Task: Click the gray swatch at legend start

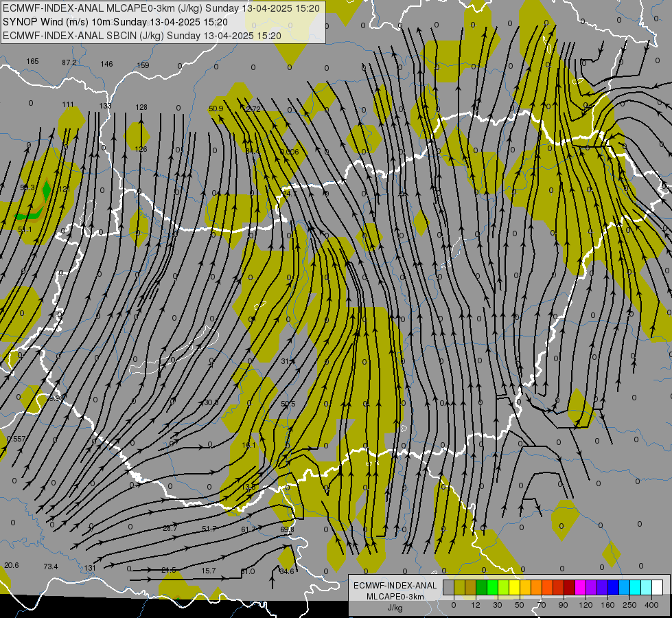Action: [449, 587]
